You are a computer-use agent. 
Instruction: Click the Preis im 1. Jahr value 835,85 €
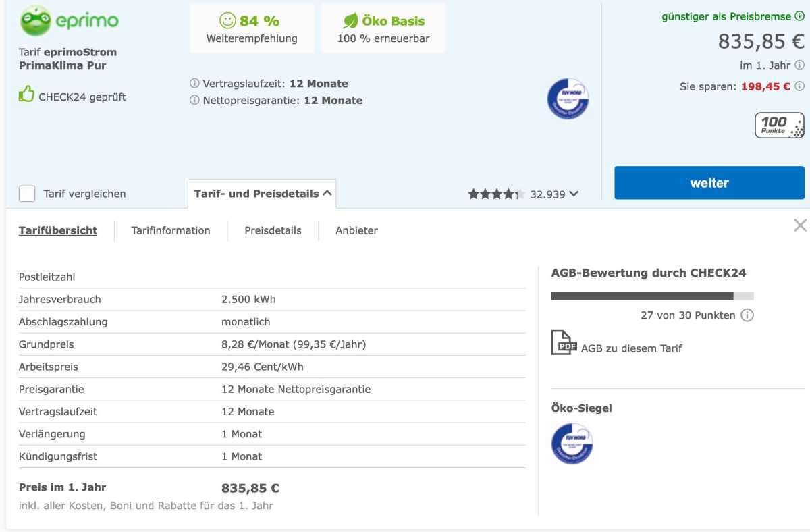(250, 488)
